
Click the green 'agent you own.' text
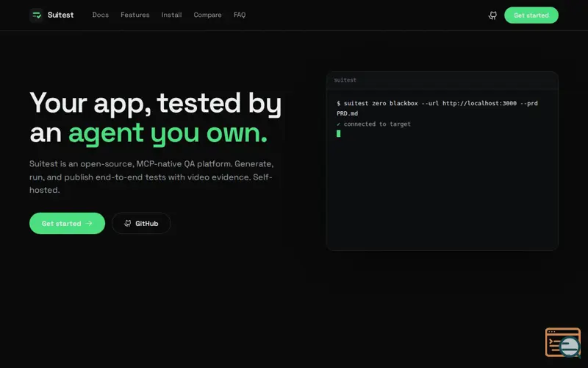click(168, 133)
